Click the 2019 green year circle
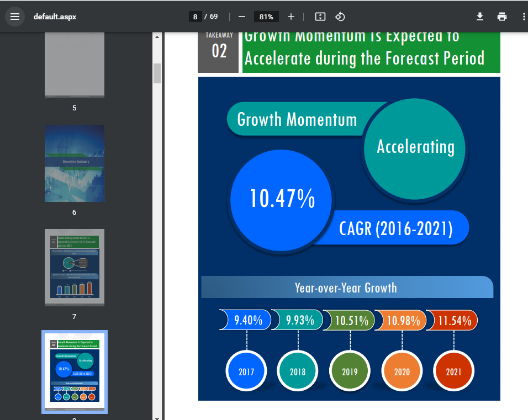Image resolution: width=528 pixels, height=420 pixels. click(350, 371)
